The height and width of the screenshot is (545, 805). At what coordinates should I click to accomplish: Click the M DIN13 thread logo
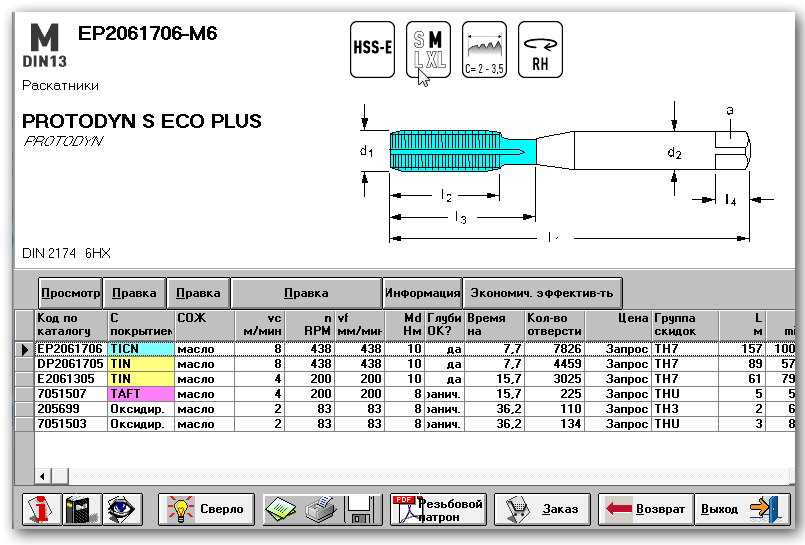click(x=45, y=46)
